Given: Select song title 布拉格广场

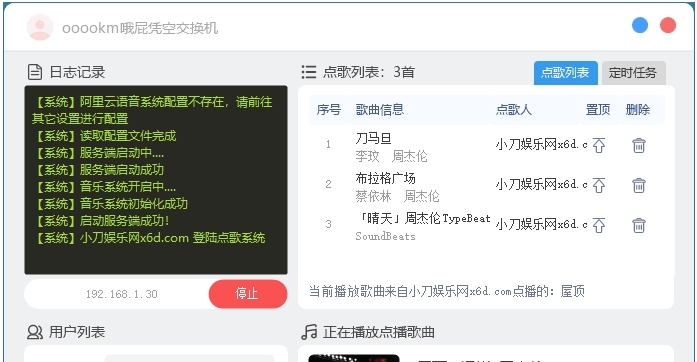Looking at the screenshot, I should tap(385, 178).
